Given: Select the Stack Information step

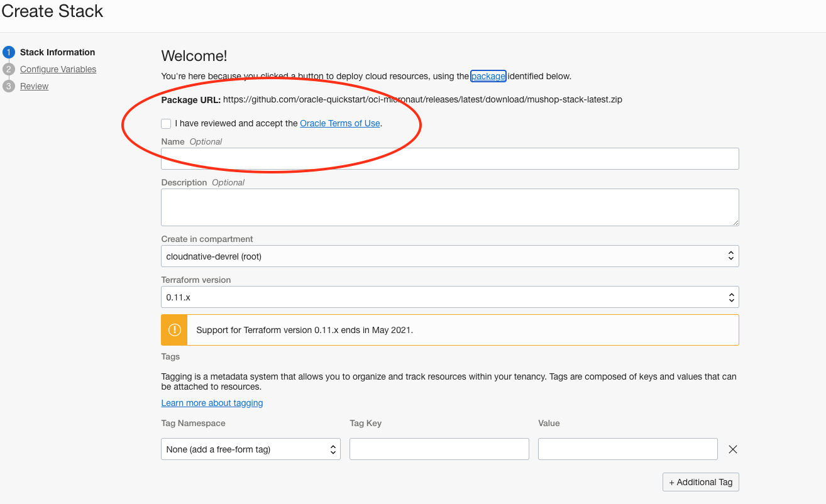Looking at the screenshot, I should point(58,52).
